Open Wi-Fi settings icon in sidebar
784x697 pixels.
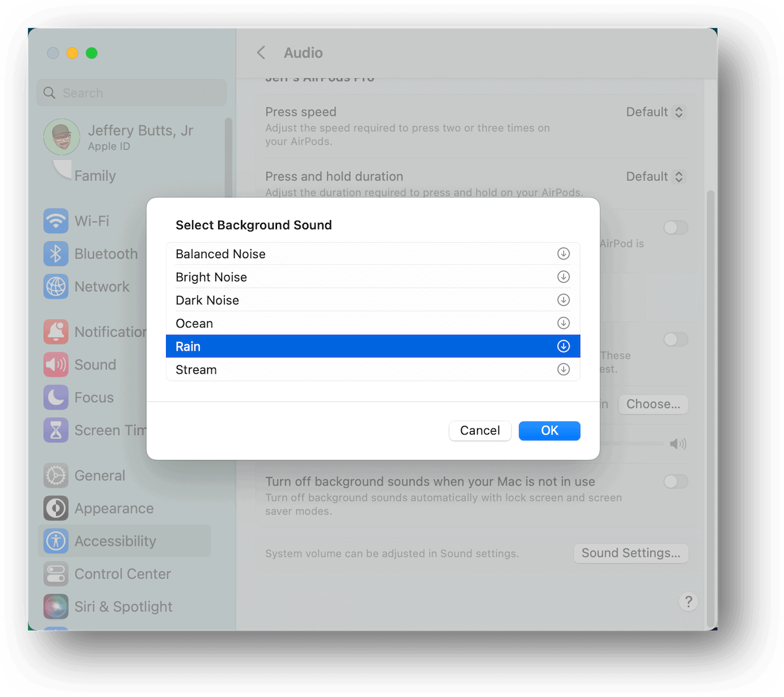coord(56,221)
